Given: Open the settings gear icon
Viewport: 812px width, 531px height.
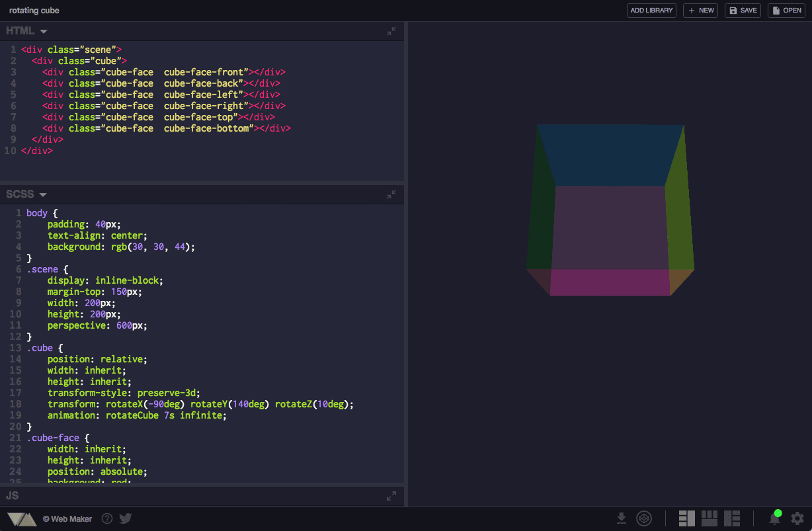Looking at the screenshot, I should [x=797, y=518].
